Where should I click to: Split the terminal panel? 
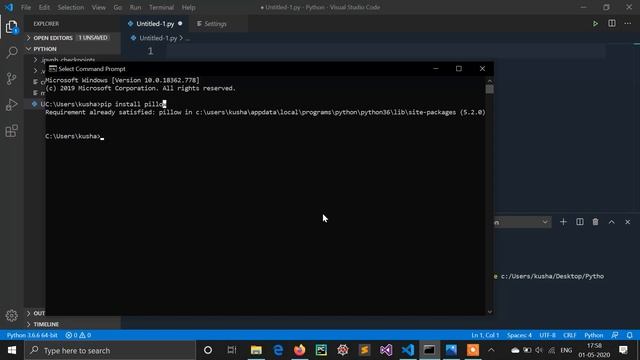pyautogui.click(x=580, y=222)
